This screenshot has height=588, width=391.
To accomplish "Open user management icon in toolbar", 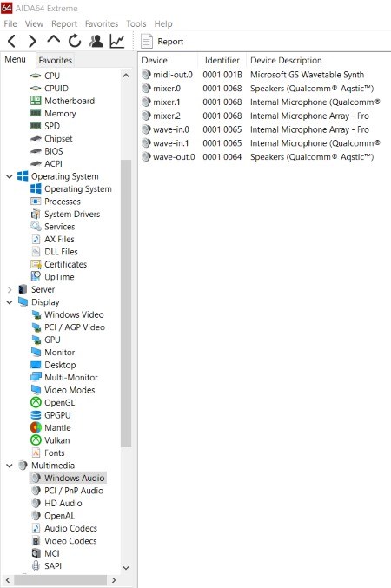I will click(x=96, y=41).
